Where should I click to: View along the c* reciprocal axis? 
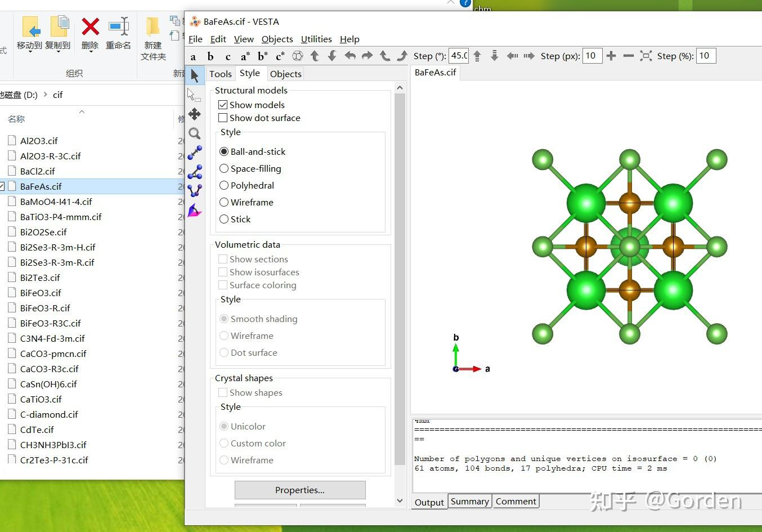pos(280,56)
